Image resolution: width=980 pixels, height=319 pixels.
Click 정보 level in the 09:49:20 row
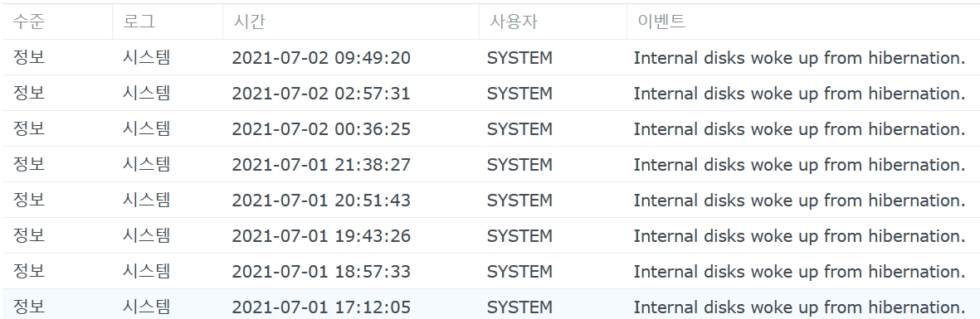click(x=29, y=57)
